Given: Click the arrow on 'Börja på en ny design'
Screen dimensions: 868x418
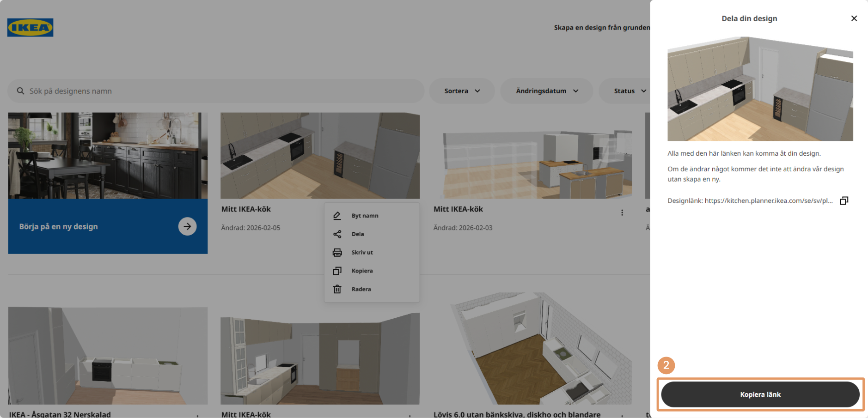Looking at the screenshot, I should pos(187,226).
